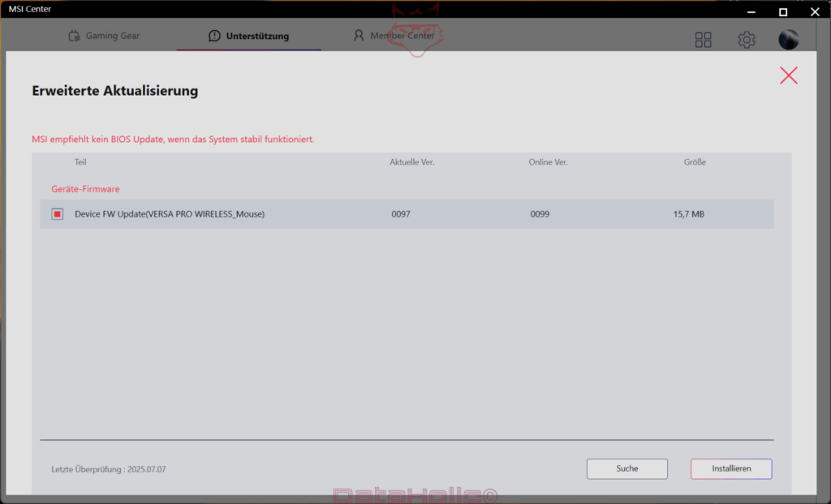
Task: Click the Größe column header
Action: coord(695,162)
